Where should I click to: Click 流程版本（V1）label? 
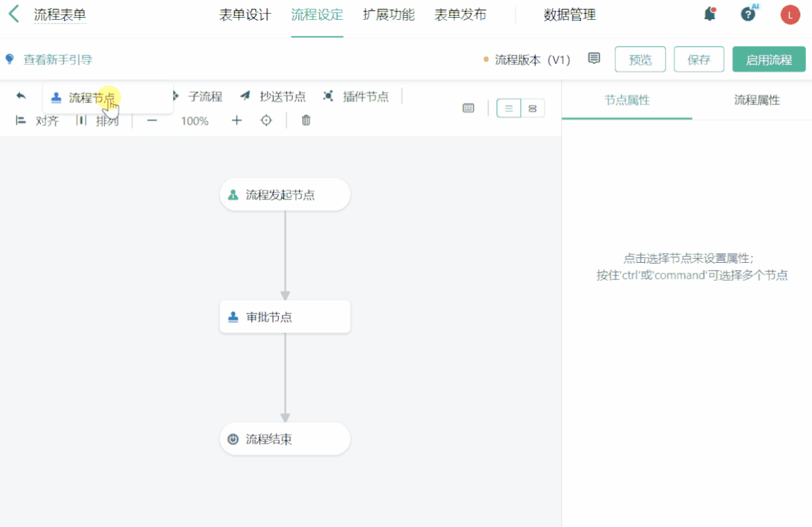click(x=532, y=60)
